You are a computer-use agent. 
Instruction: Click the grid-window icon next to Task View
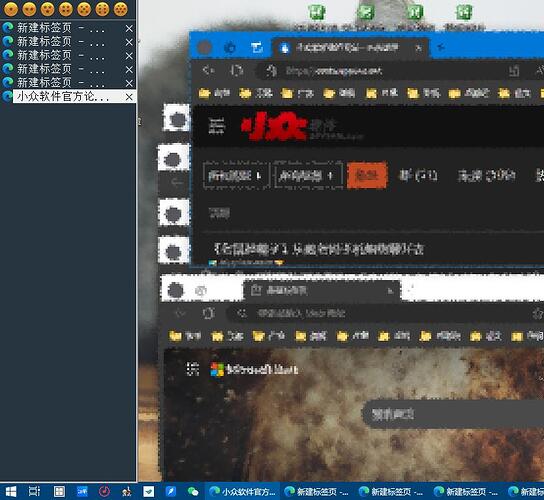click(59, 491)
